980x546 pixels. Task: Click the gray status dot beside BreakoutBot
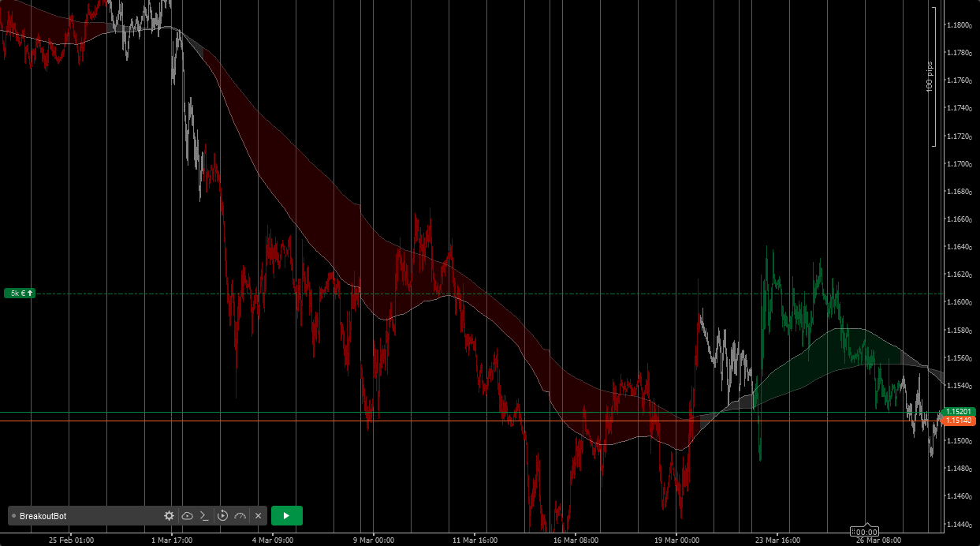(14, 516)
